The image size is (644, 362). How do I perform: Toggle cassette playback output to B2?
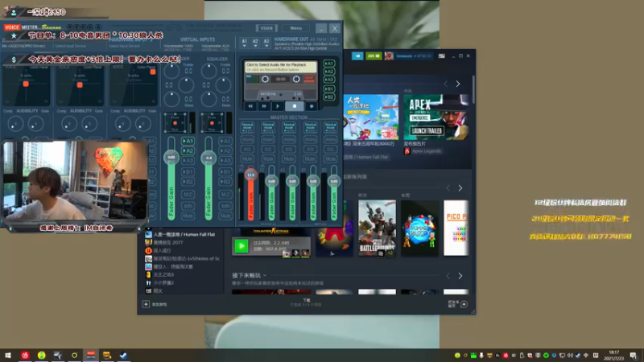click(x=329, y=97)
